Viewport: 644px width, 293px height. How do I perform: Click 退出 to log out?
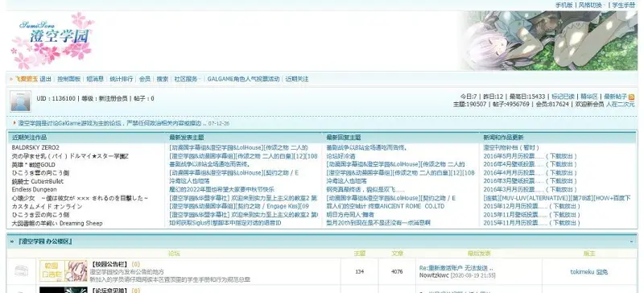click(45, 79)
